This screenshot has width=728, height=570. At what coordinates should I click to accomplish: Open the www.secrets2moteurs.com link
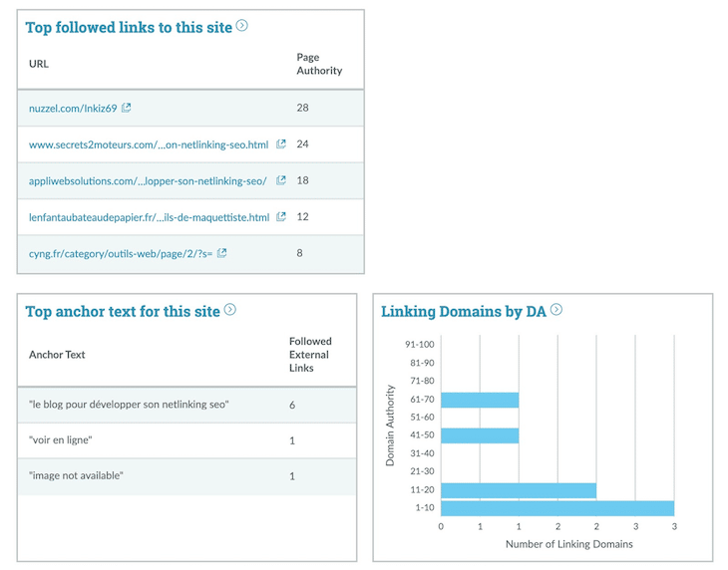coord(149,144)
